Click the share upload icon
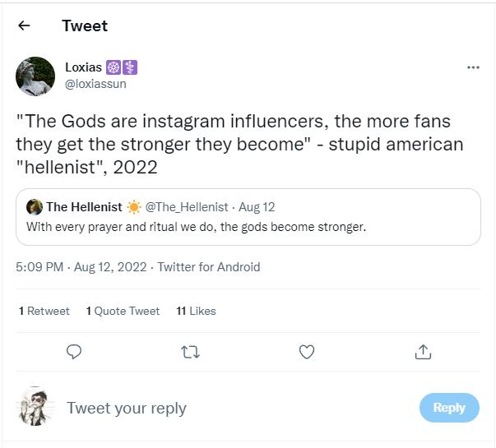Image resolution: width=496 pixels, height=448 pixels. click(423, 352)
